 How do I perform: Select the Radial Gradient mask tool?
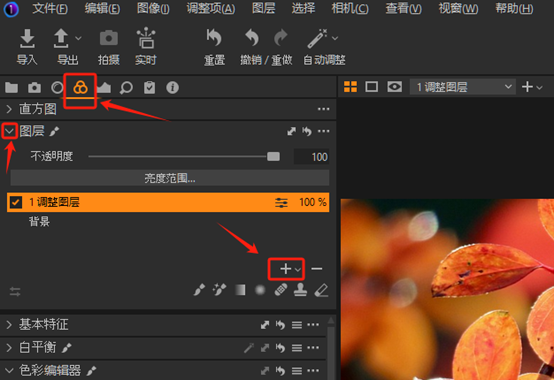coord(260,290)
